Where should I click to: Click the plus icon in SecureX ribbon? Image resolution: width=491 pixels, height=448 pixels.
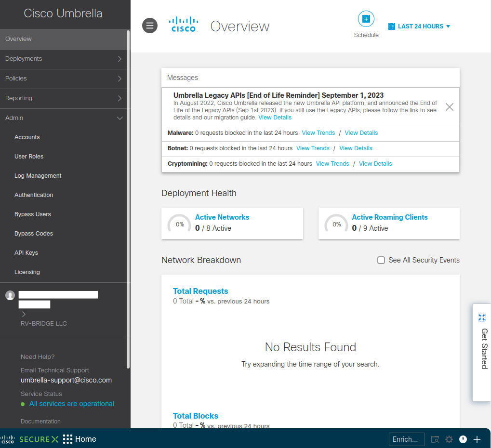coord(477,439)
